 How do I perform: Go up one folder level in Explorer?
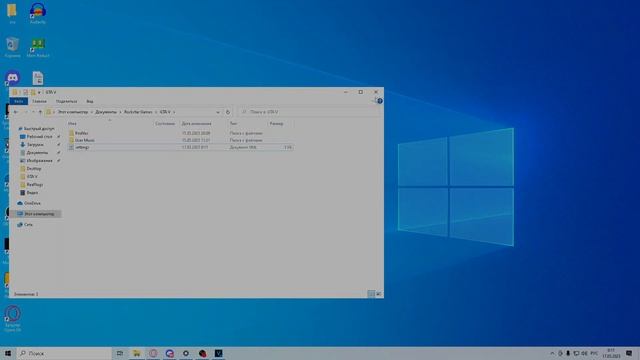point(40,112)
